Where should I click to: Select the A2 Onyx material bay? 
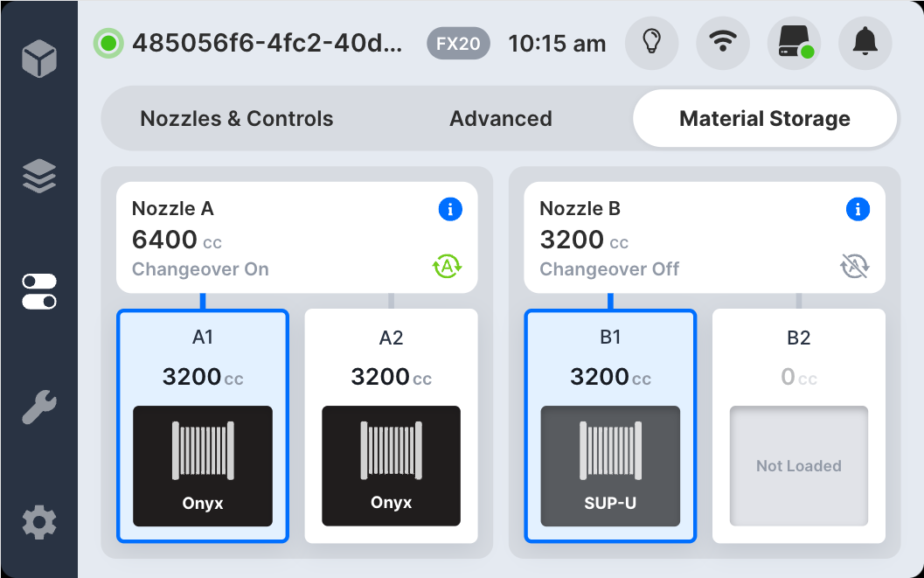pos(391,426)
